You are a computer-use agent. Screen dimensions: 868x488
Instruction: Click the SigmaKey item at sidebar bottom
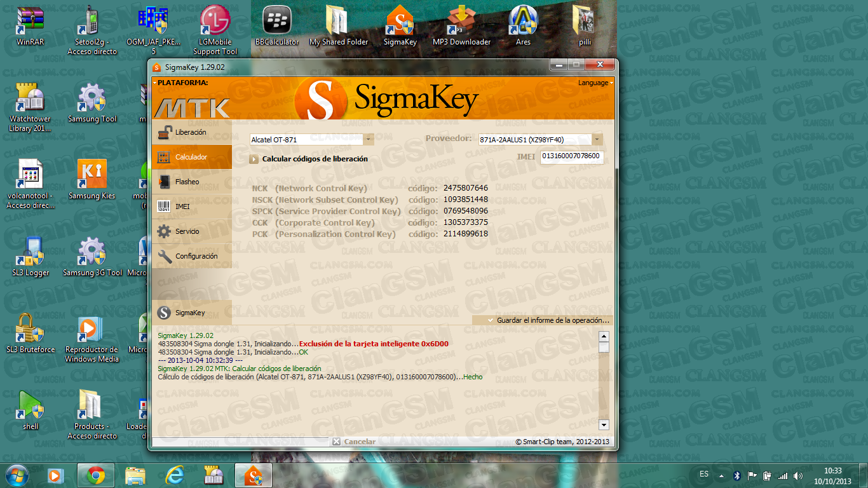point(192,313)
